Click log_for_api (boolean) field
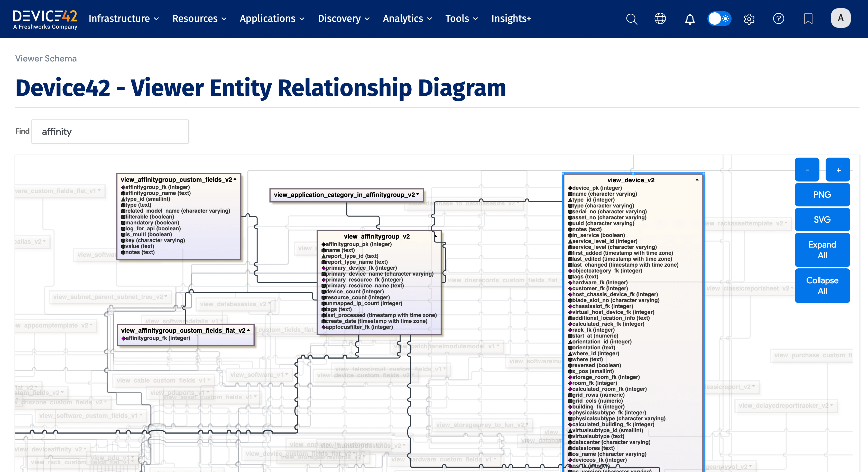The image size is (868, 472). (151, 228)
